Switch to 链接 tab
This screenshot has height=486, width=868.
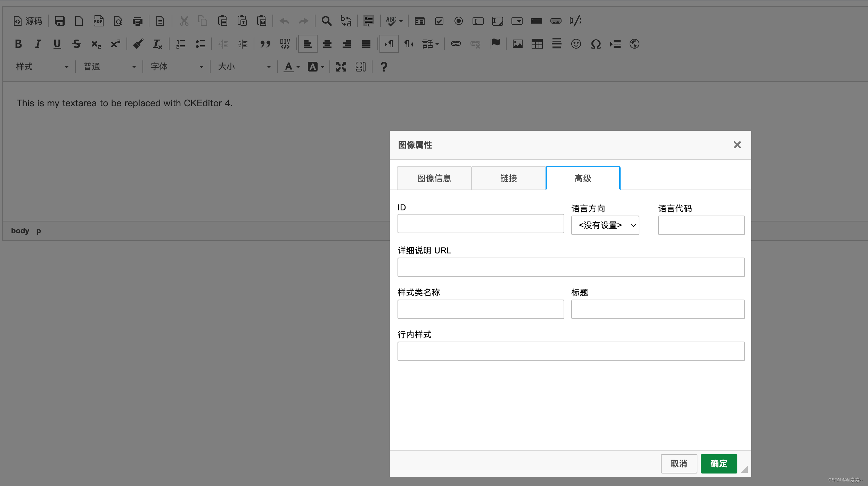(508, 178)
